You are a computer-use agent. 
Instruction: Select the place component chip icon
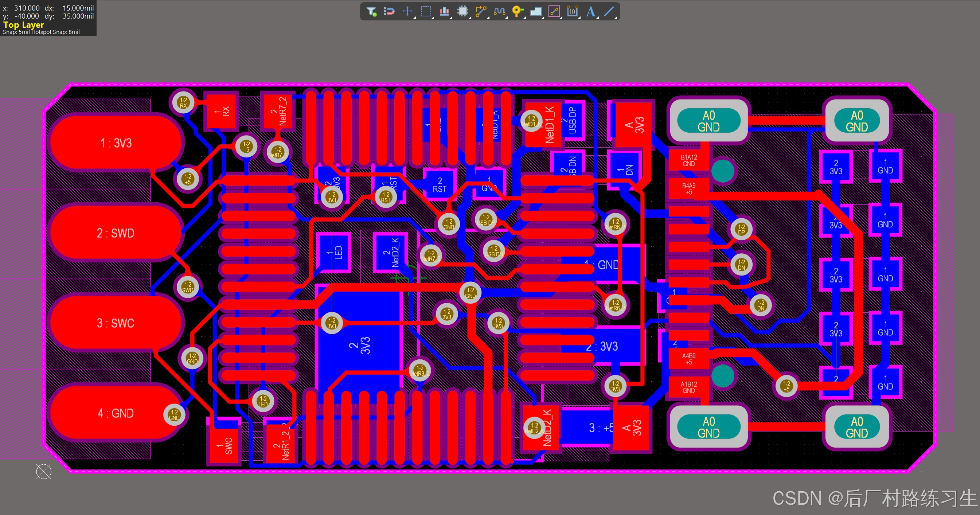click(462, 11)
